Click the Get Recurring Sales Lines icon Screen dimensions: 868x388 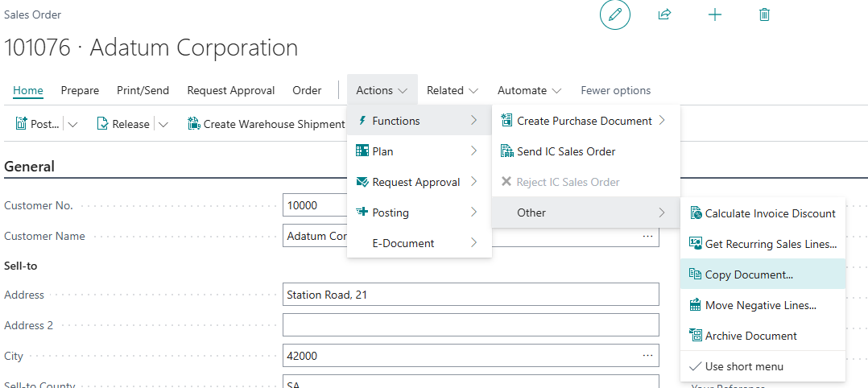coord(696,244)
